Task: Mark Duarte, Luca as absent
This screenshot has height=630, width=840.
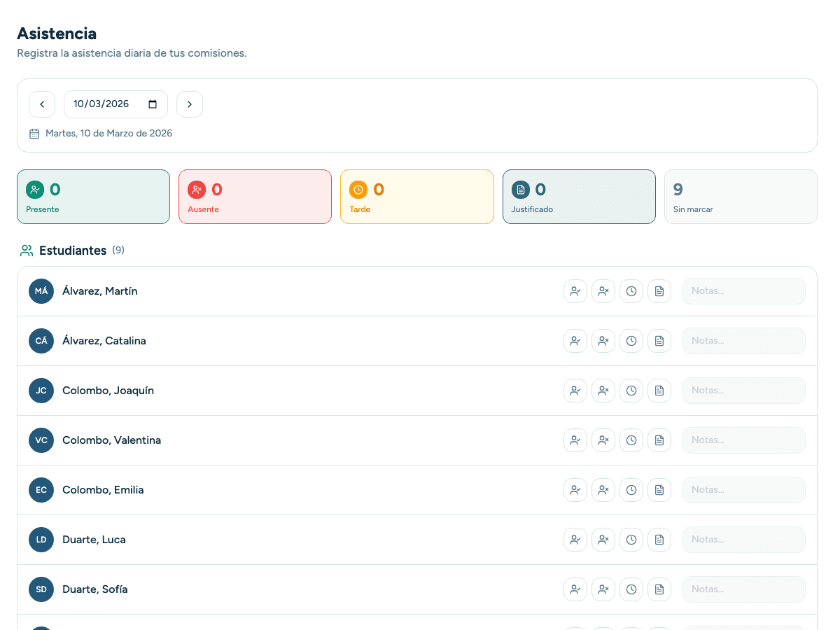Action: (603, 540)
